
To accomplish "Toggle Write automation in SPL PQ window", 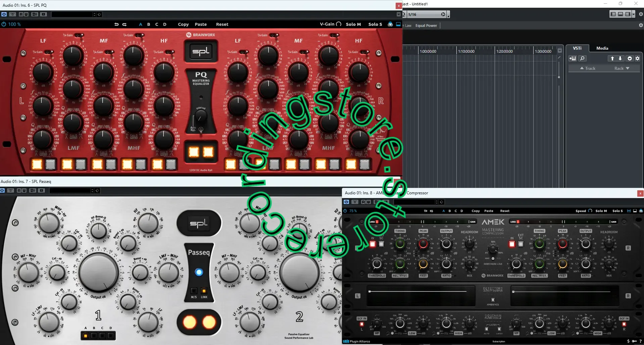I will (26, 14).
